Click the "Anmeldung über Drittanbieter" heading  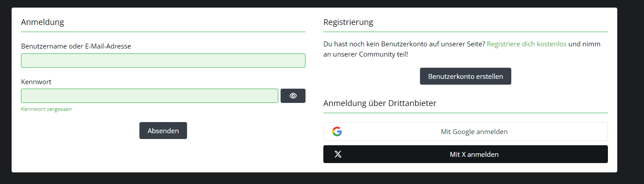coord(379,103)
